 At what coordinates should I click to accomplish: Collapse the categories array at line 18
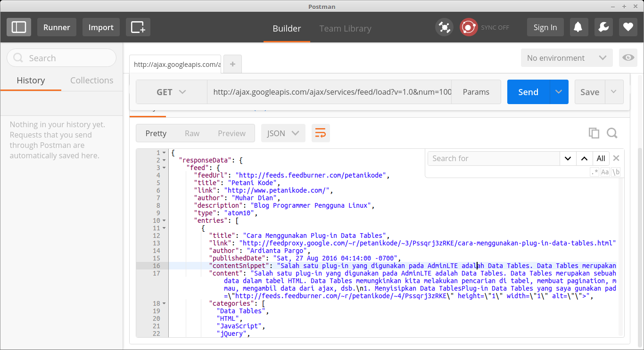164,303
